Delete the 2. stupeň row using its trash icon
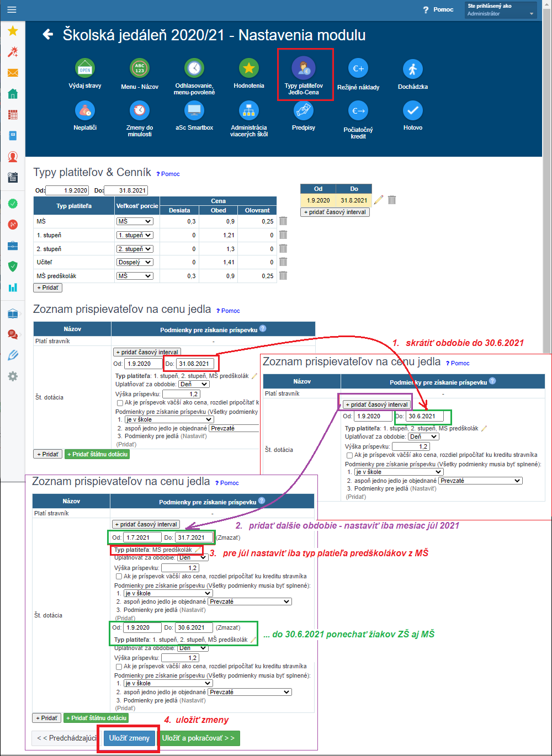The height and width of the screenshot is (756, 552). pyautogui.click(x=283, y=249)
